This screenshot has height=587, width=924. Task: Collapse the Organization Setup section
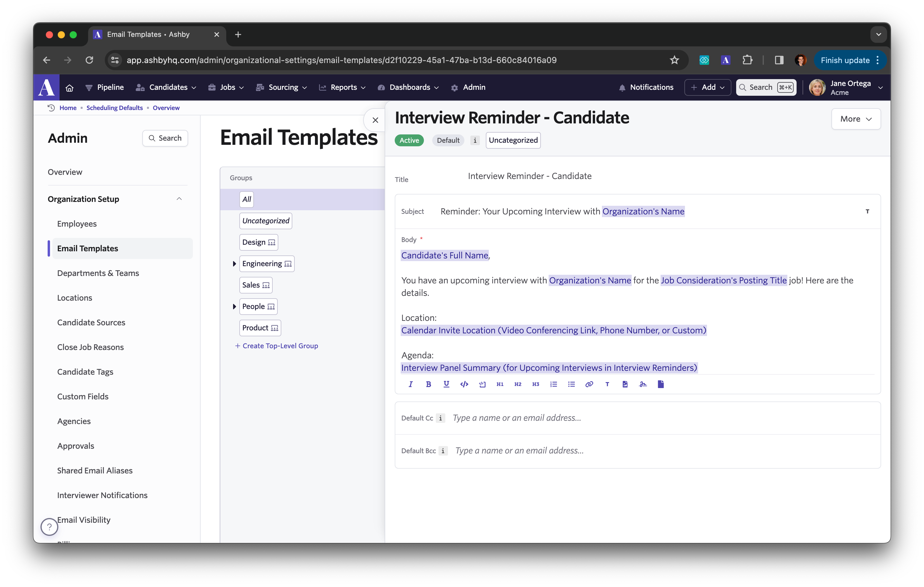pyautogui.click(x=179, y=199)
